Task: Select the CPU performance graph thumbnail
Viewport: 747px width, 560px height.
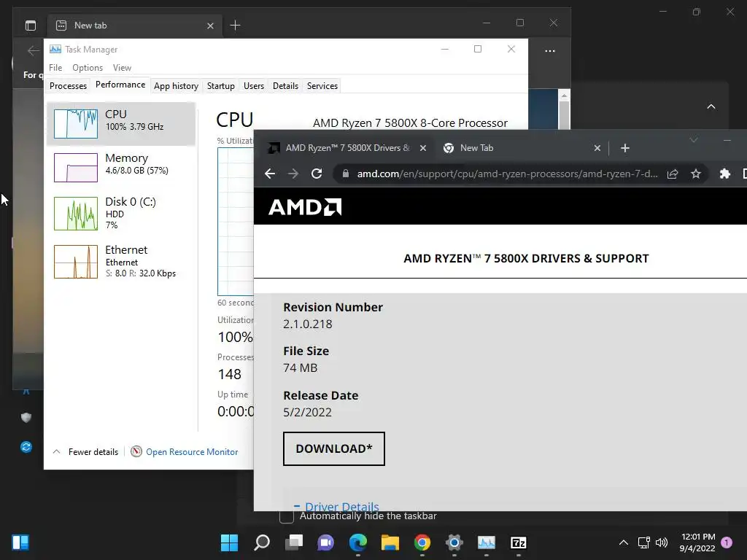Action: click(76, 123)
